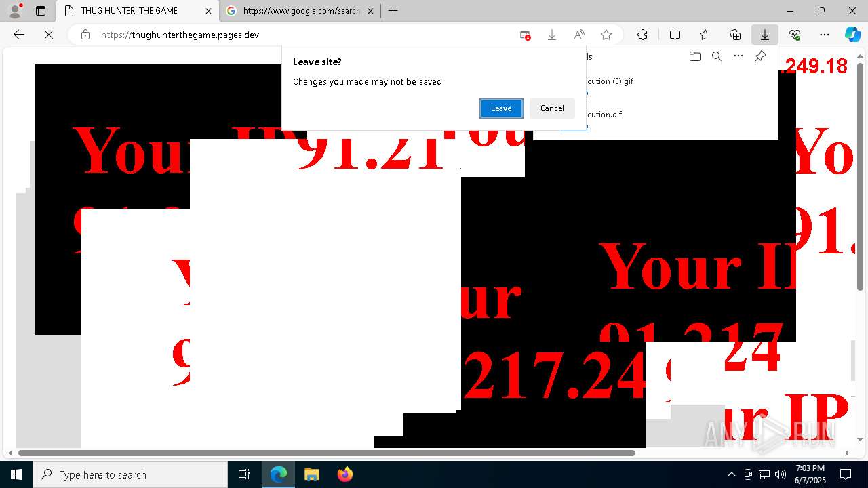Image resolution: width=868 pixels, height=488 pixels.
Task: Open Task View
Action: pos(244,474)
